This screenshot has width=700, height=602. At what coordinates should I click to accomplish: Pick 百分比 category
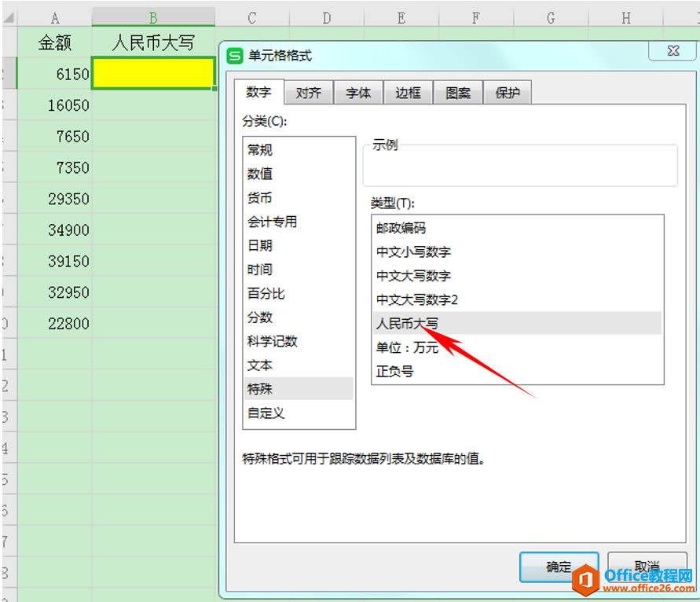(x=299, y=293)
